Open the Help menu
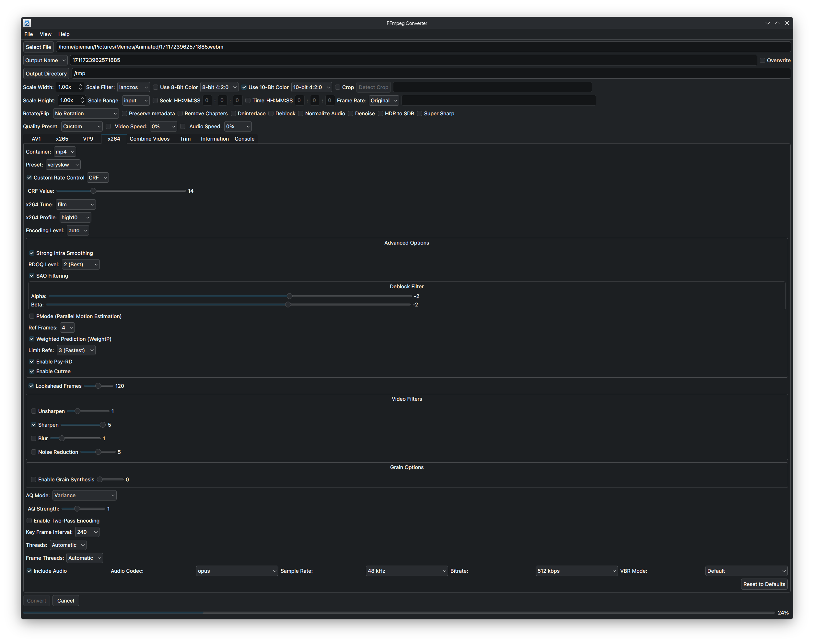The image size is (814, 644). pyautogui.click(x=64, y=34)
